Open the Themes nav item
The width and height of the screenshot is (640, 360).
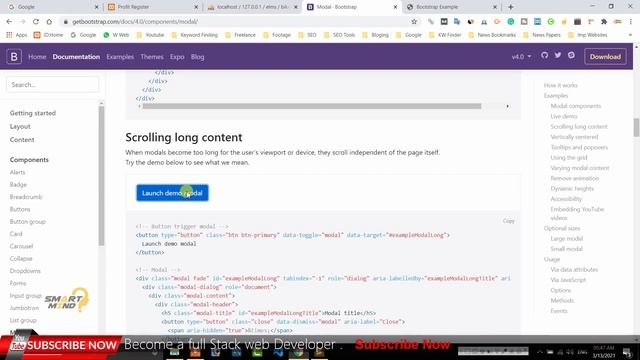click(x=152, y=57)
